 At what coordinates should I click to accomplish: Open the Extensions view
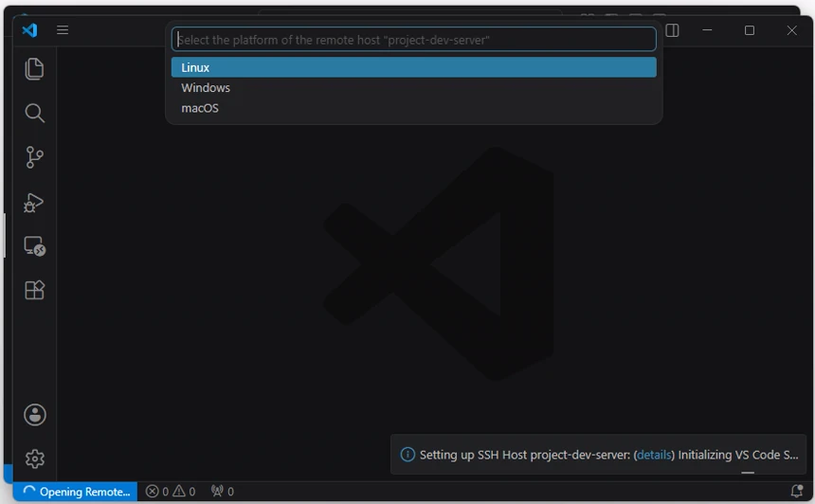coord(34,290)
